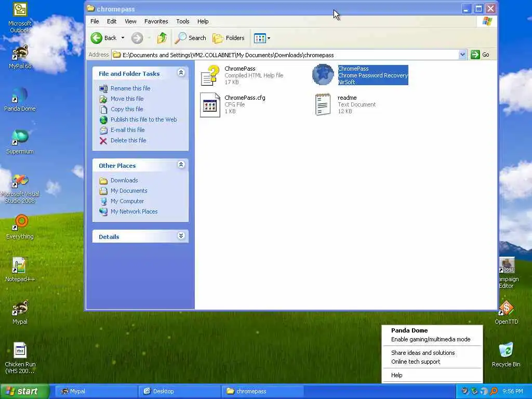Open the Views dropdown button
The width and height of the screenshot is (532, 399).
[x=262, y=38]
